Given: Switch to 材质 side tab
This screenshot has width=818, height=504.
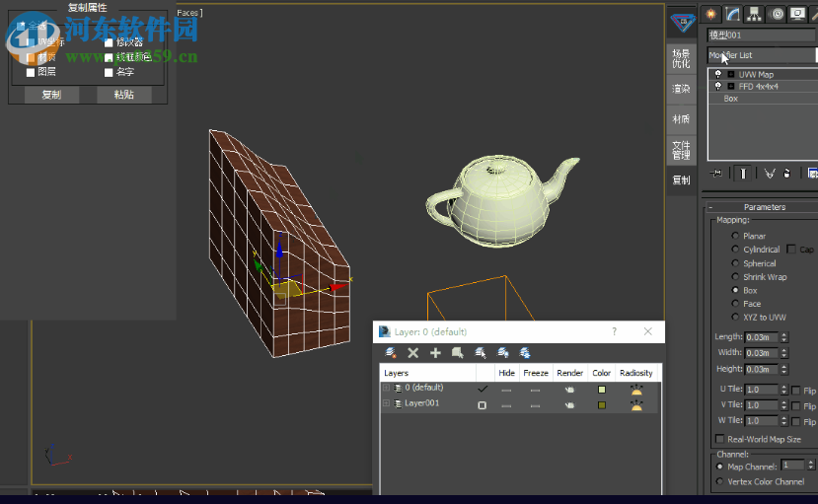Looking at the screenshot, I should tap(681, 119).
